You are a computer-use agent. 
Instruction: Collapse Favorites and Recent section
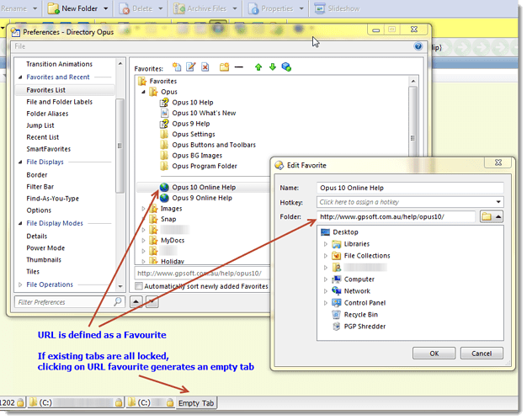pos(20,77)
